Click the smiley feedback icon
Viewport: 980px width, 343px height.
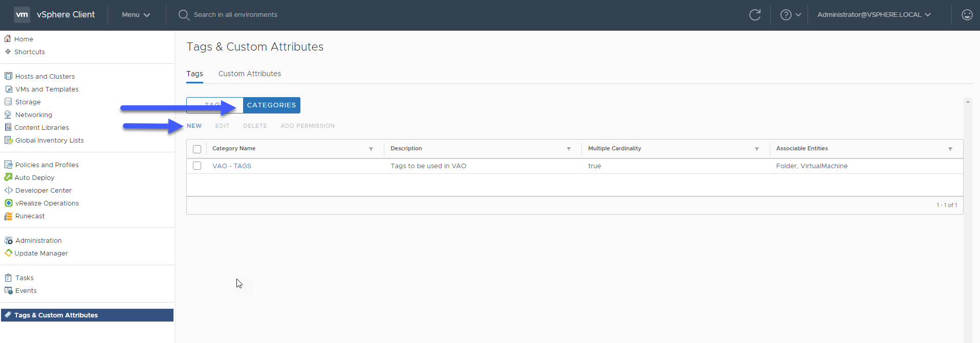pyautogui.click(x=967, y=15)
